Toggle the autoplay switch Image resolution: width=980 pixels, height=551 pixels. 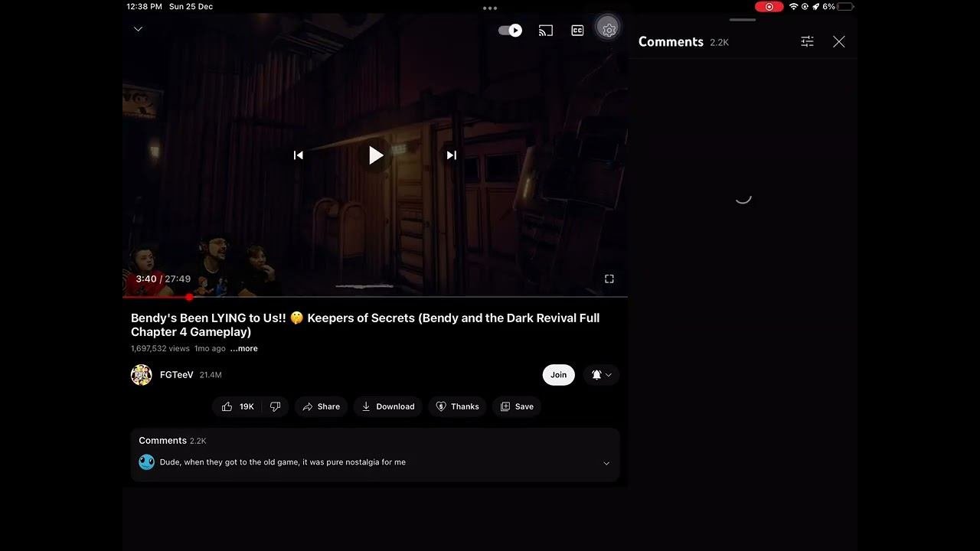tap(510, 31)
